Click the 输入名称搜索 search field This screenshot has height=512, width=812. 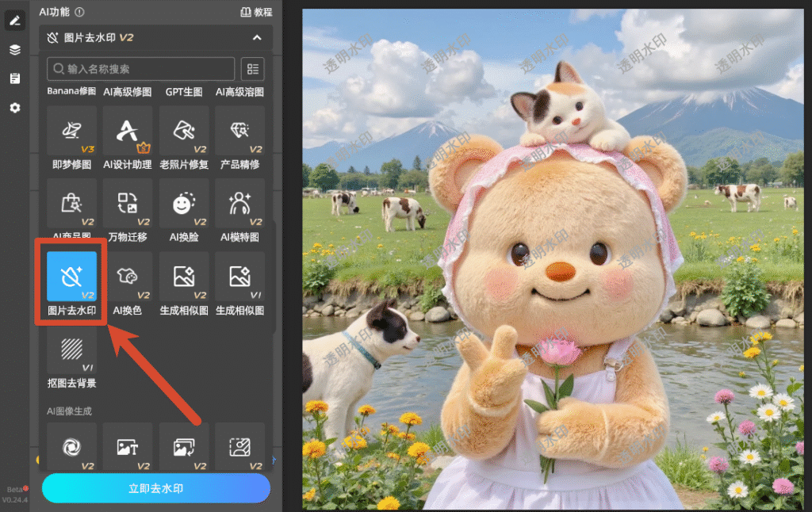click(141, 69)
